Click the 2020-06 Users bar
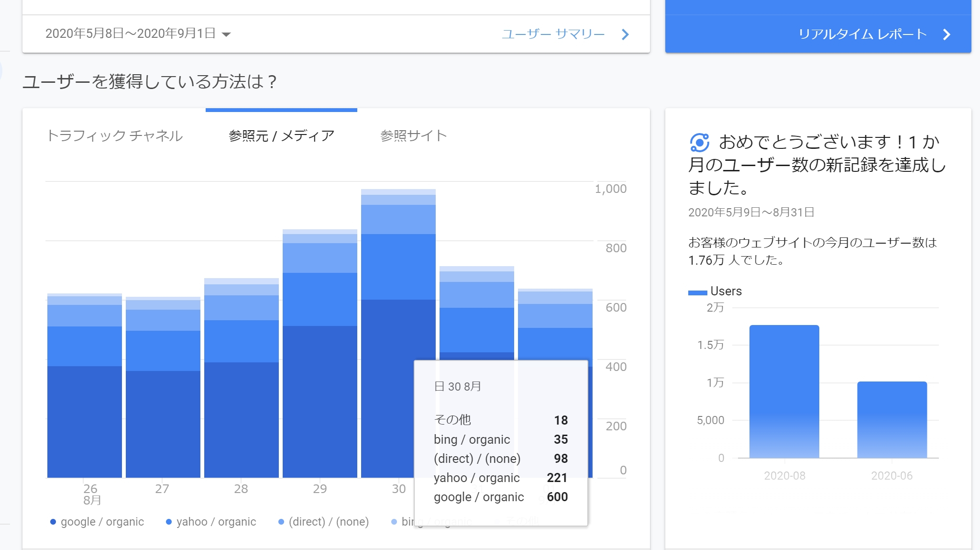The height and width of the screenshot is (550, 980). tap(892, 419)
